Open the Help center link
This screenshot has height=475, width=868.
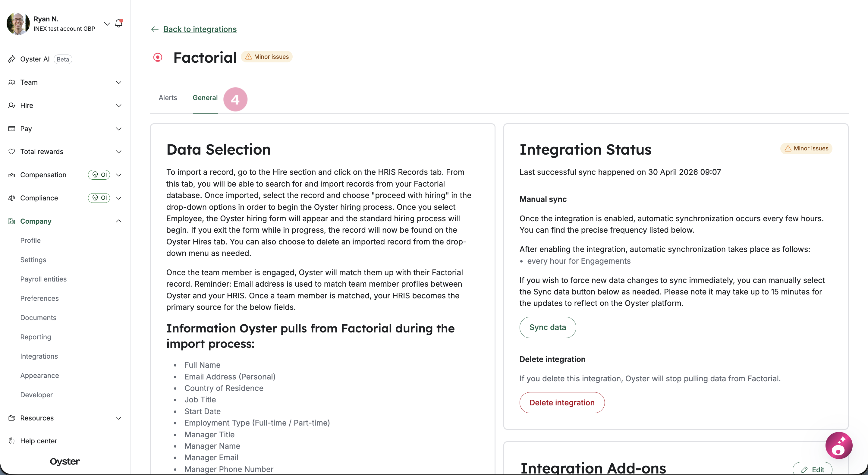pos(39,441)
